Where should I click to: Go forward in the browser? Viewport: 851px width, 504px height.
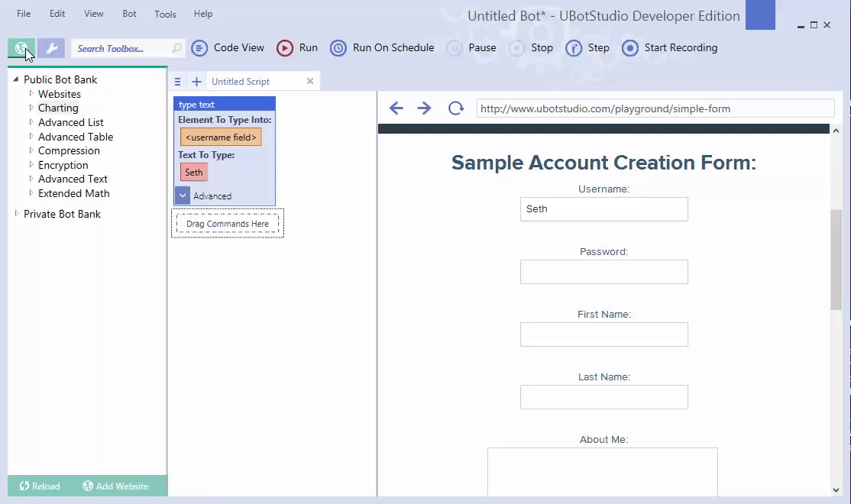pyautogui.click(x=424, y=108)
